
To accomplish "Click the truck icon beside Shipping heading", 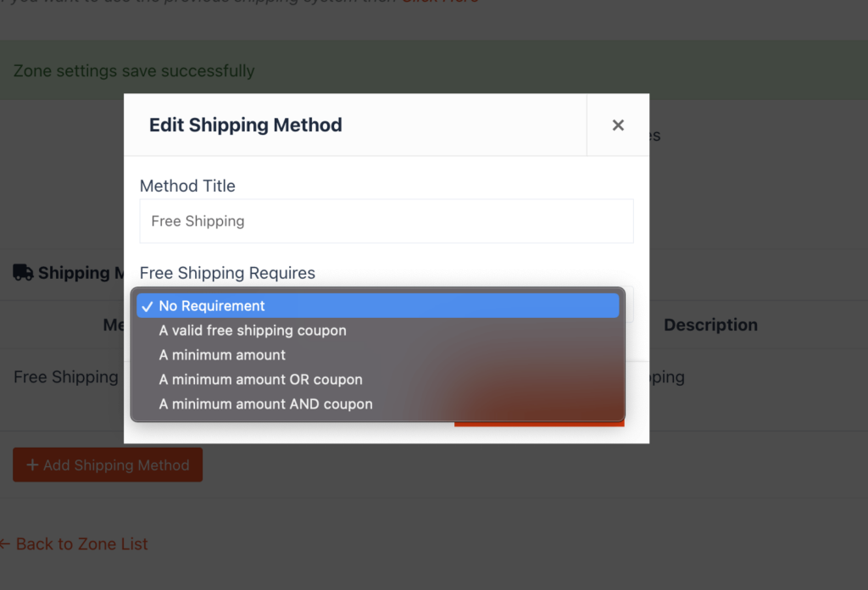I will [x=23, y=273].
